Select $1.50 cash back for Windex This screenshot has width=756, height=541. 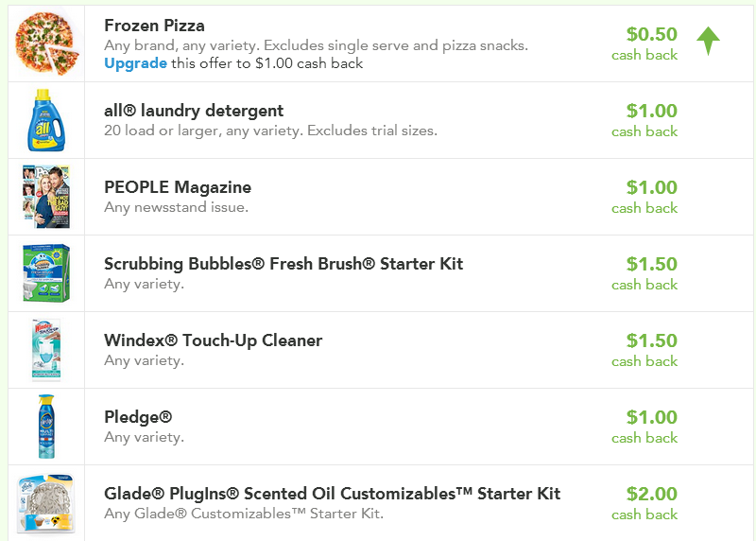(x=644, y=350)
